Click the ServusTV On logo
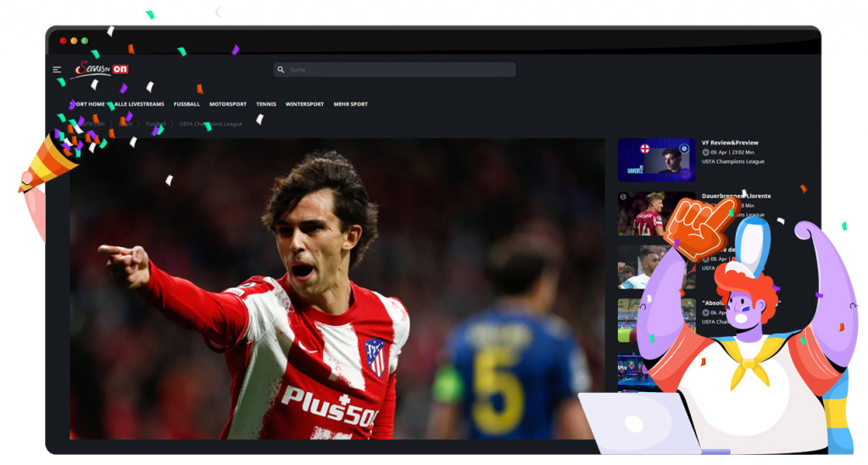 [102, 70]
